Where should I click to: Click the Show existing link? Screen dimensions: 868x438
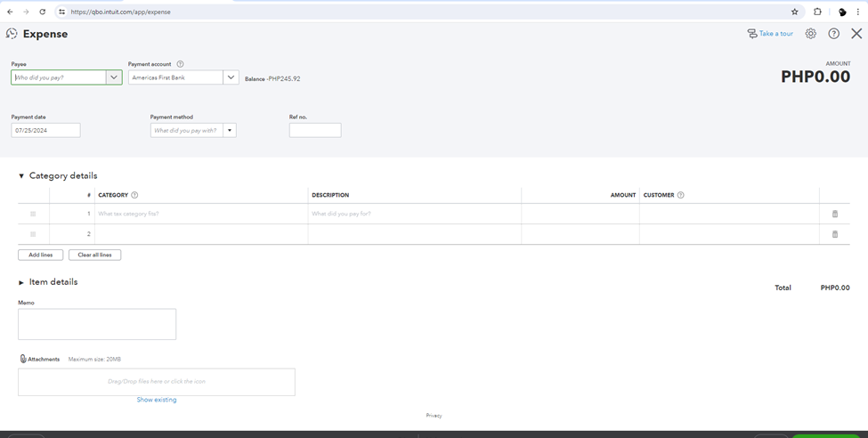pyautogui.click(x=157, y=400)
